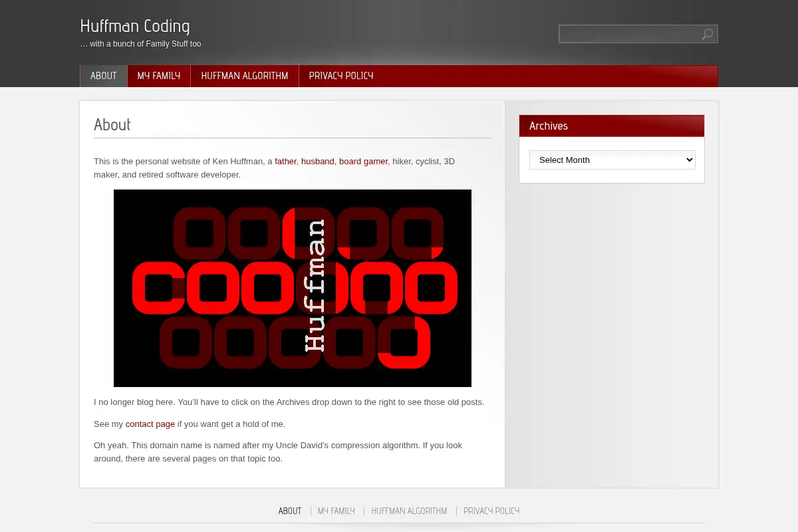The height and width of the screenshot is (532, 798).
Task: Open the 'contact page' link
Action: pyautogui.click(x=150, y=424)
